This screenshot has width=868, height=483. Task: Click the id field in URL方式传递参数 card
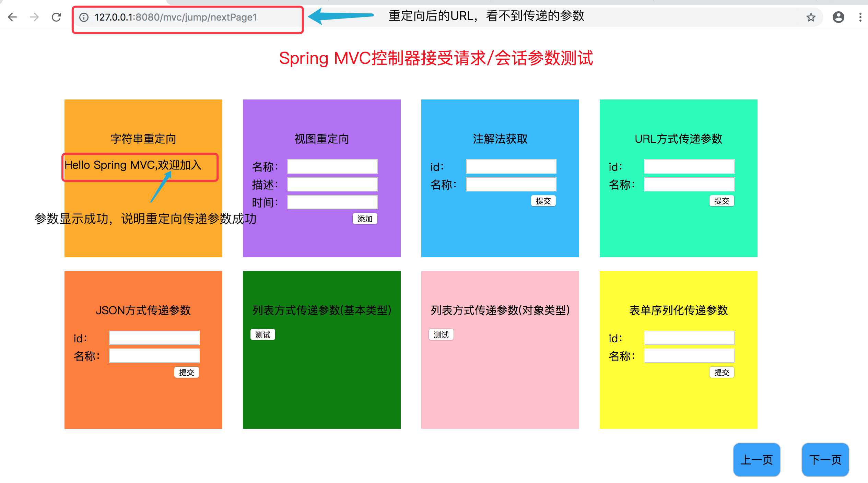(x=689, y=166)
